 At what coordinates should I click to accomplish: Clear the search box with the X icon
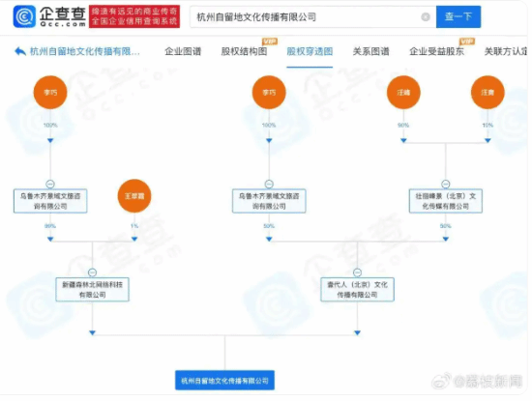(x=426, y=16)
